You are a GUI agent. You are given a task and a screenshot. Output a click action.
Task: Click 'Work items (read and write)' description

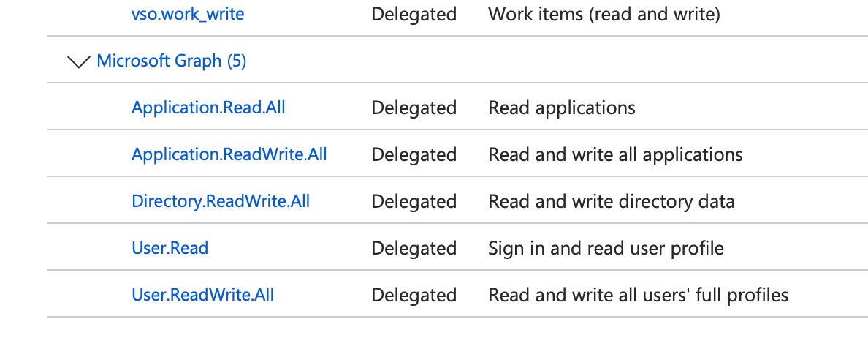604,14
